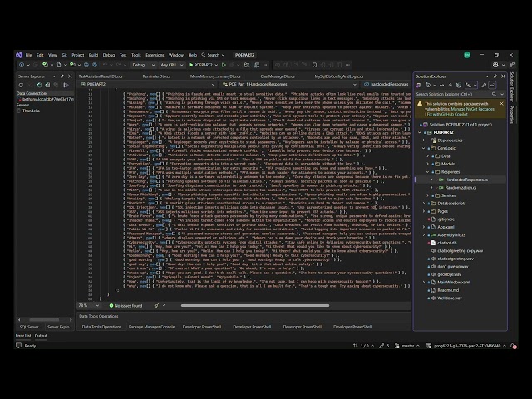Start debugging with green POEPART2 play button
Screen dimensions: 532x399
(200, 65)
